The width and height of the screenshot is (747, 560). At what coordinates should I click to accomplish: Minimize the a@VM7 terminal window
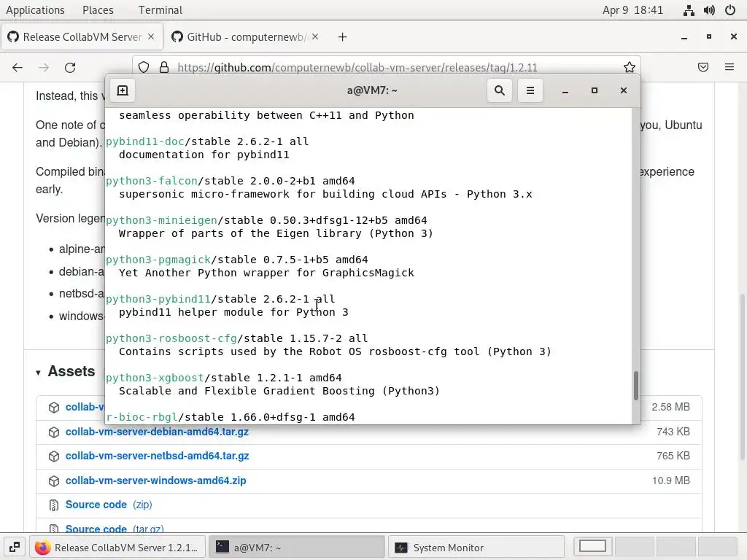[565, 90]
